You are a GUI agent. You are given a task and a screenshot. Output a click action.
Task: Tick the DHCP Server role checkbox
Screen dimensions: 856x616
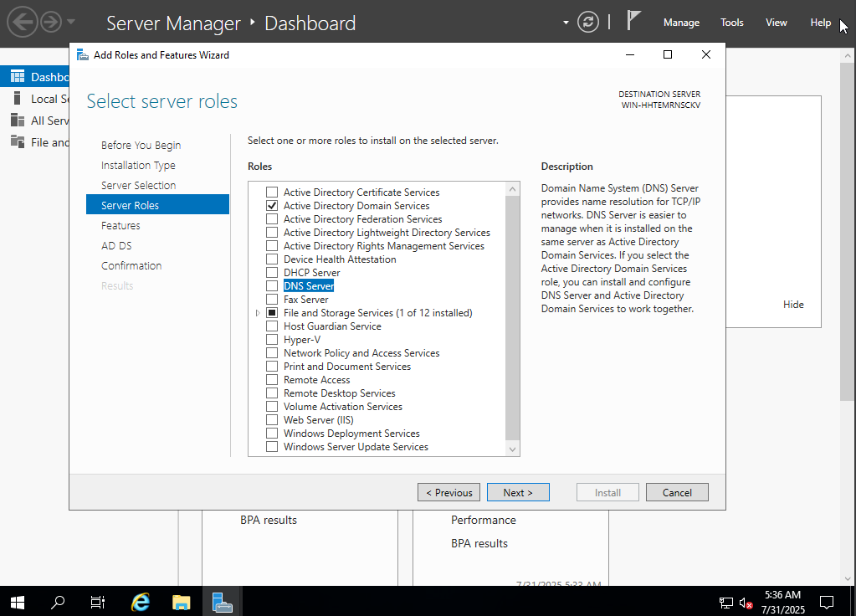(x=272, y=273)
